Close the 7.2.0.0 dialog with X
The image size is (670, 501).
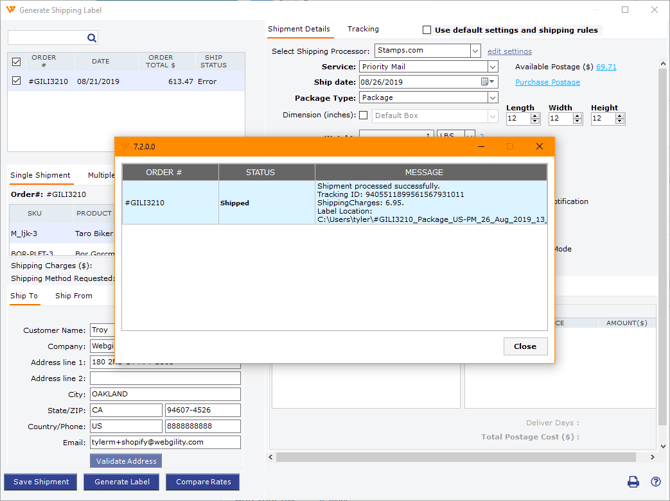540,146
